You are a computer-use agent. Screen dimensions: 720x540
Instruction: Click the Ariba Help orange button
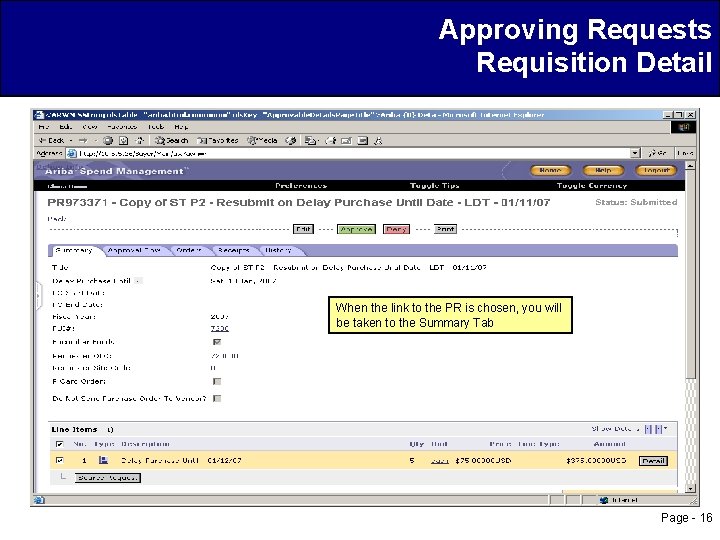[x=603, y=170]
